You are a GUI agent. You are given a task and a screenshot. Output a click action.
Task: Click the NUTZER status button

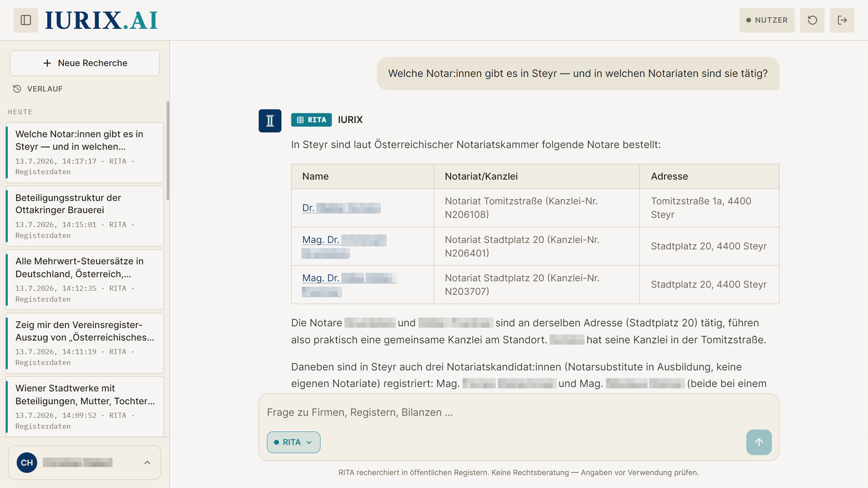click(x=767, y=20)
